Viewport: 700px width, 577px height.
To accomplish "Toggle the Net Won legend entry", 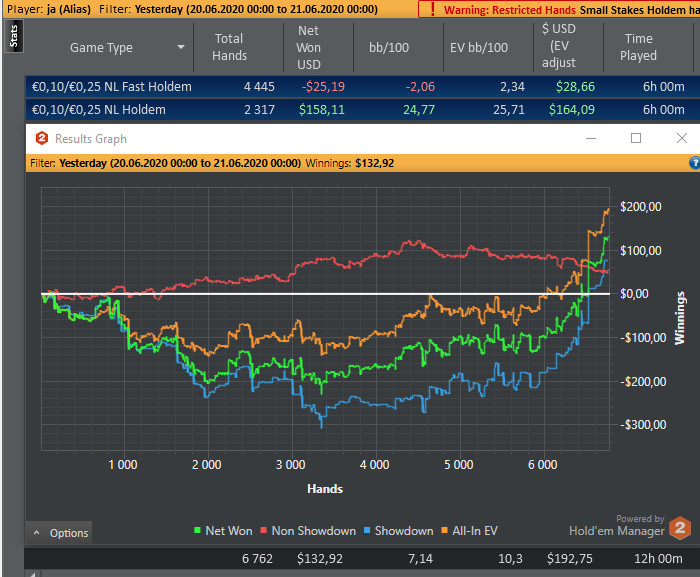I will [223, 531].
